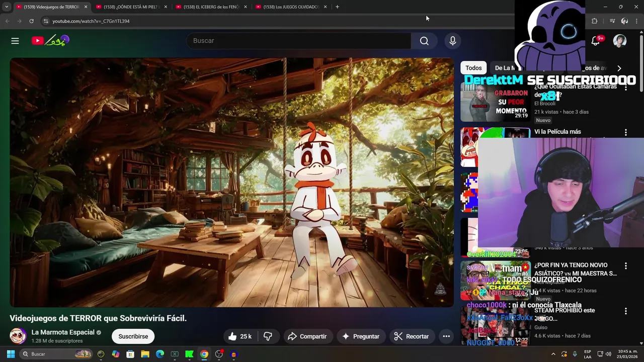The width and height of the screenshot is (644, 362).
Task: Go back to the previous page
Action: [7, 21]
